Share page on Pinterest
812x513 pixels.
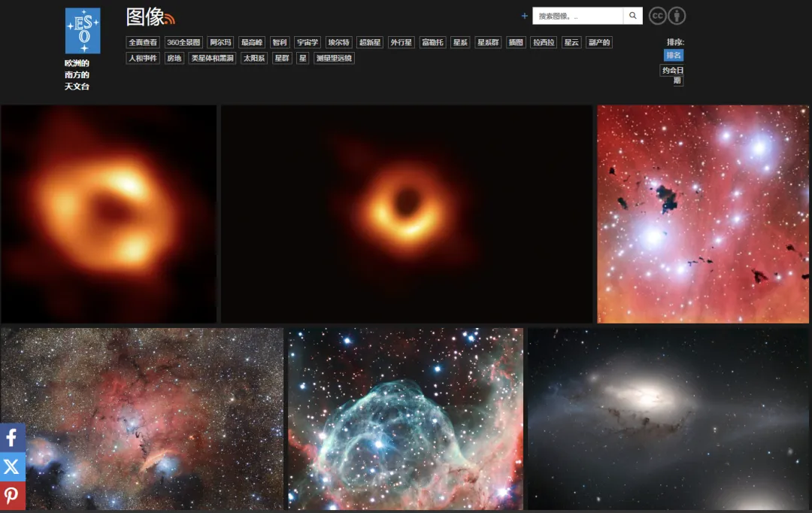(12, 496)
